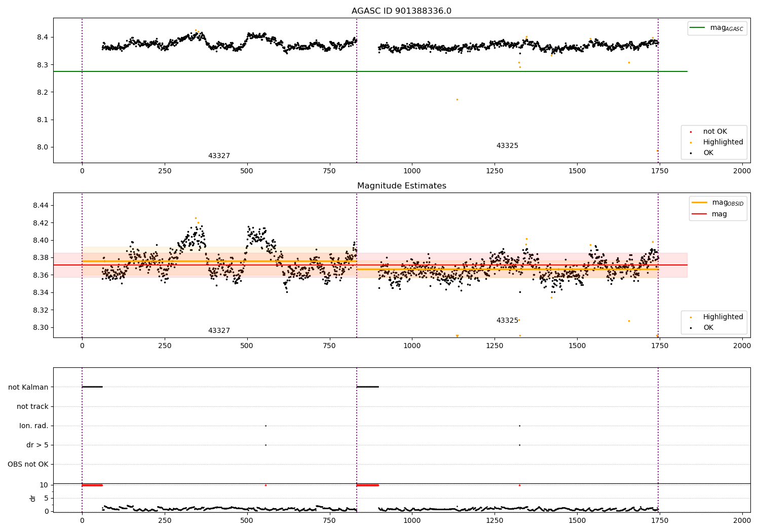Click the 1250 x-axis tick on the top plot
This screenshot has width=760, height=532.
[x=495, y=171]
